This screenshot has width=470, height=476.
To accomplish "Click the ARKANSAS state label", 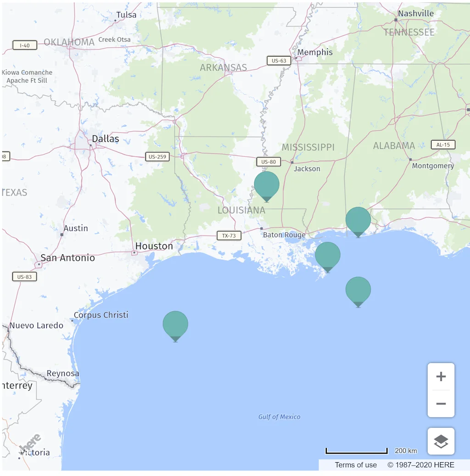I will pyautogui.click(x=223, y=67).
